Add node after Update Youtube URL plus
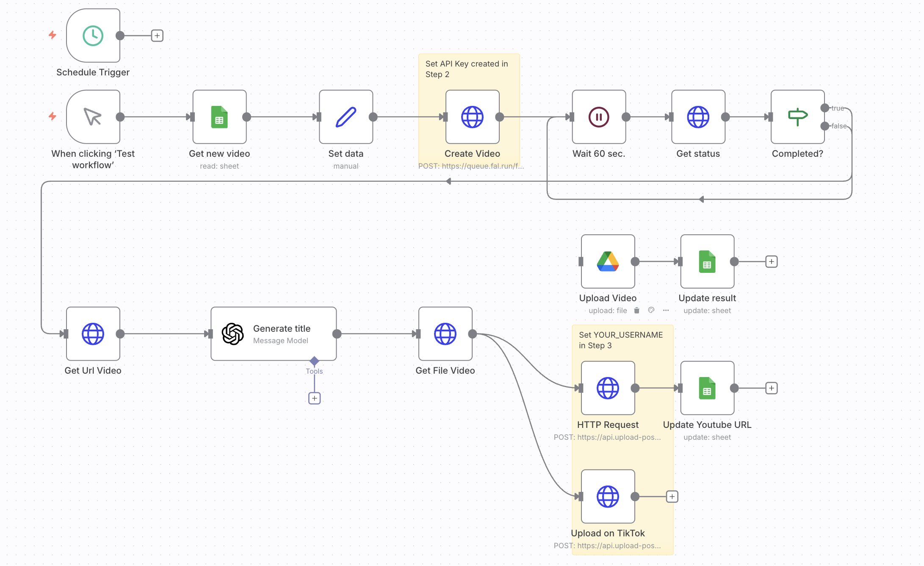Viewport: 924px width, 566px height. (x=772, y=388)
